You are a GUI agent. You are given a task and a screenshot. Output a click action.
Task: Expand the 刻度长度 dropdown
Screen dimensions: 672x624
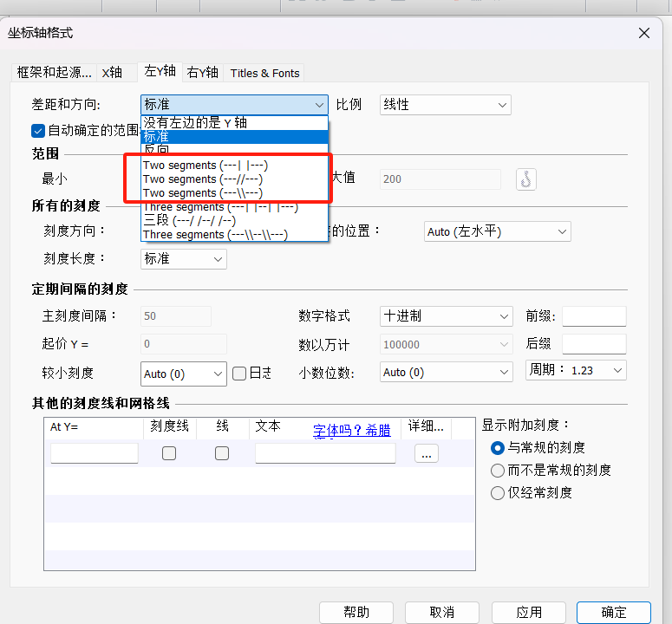[183, 259]
